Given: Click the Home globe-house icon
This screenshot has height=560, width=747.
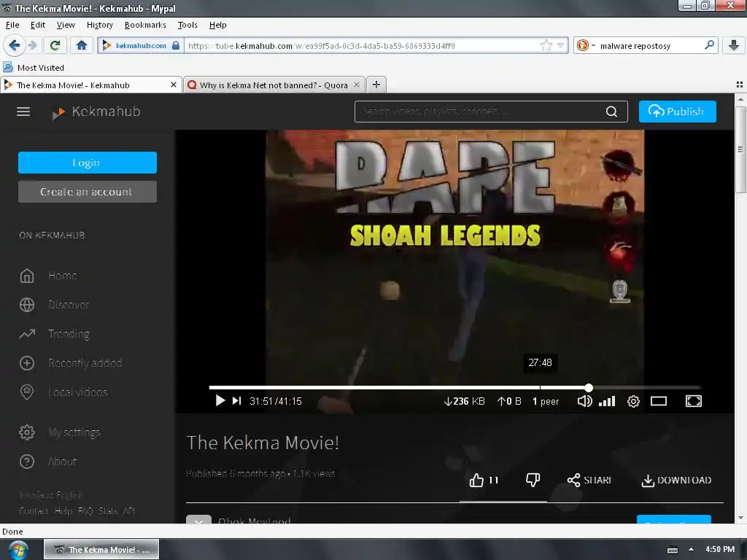Looking at the screenshot, I should pyautogui.click(x=27, y=276).
